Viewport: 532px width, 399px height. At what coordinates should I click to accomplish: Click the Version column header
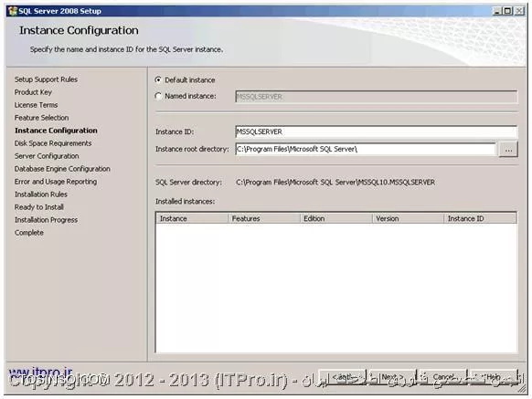[409, 218]
